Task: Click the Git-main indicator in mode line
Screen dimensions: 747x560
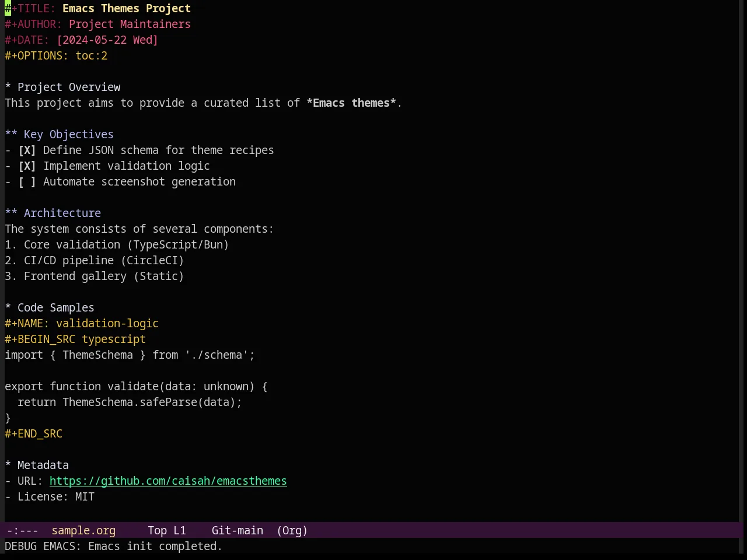Action: (238, 530)
